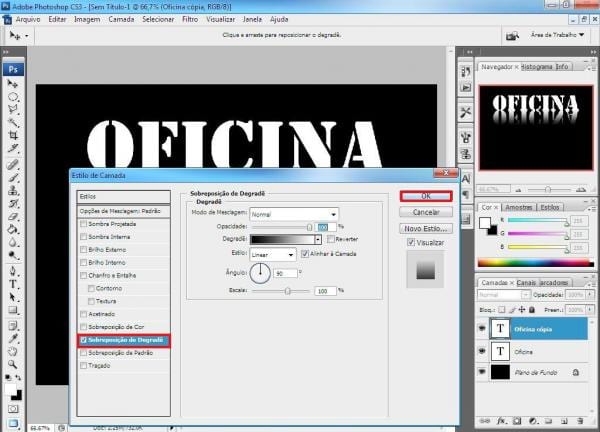This screenshot has width=600, height=432.
Task: Hide the Oficina layer eye icon
Action: pos(482,351)
